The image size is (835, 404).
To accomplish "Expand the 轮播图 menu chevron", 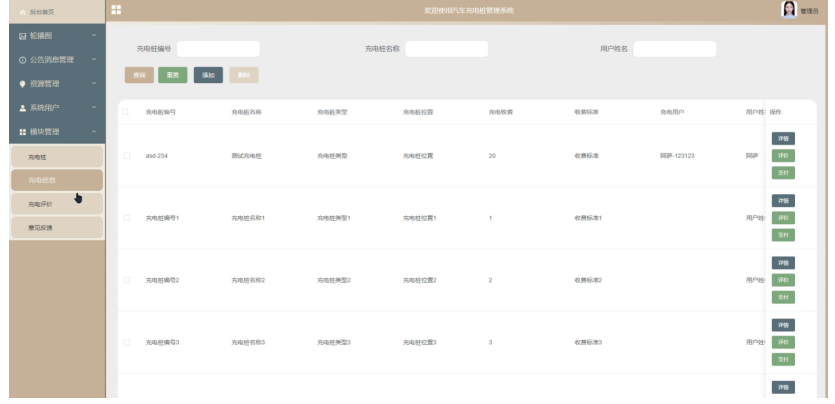I will [x=94, y=36].
